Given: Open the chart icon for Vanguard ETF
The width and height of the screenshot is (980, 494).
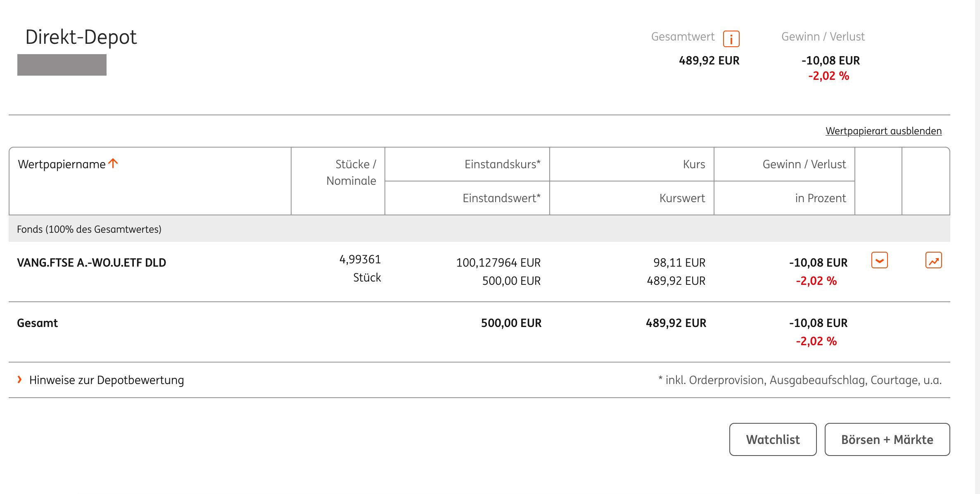Looking at the screenshot, I should click(x=933, y=260).
